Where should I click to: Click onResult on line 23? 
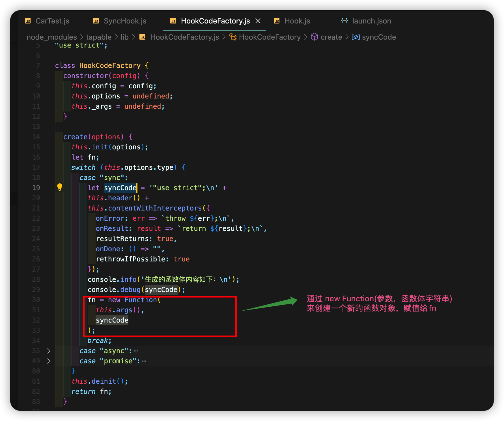pos(112,229)
